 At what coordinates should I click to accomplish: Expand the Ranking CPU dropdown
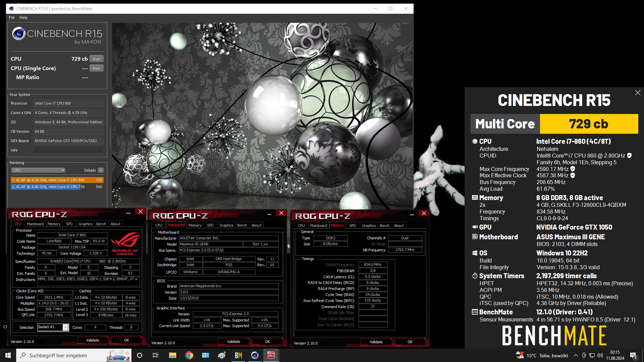[x=38, y=170]
